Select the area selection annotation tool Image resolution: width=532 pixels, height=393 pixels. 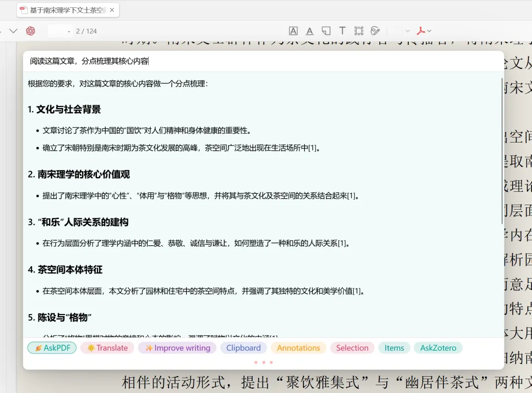pyautogui.click(x=359, y=31)
